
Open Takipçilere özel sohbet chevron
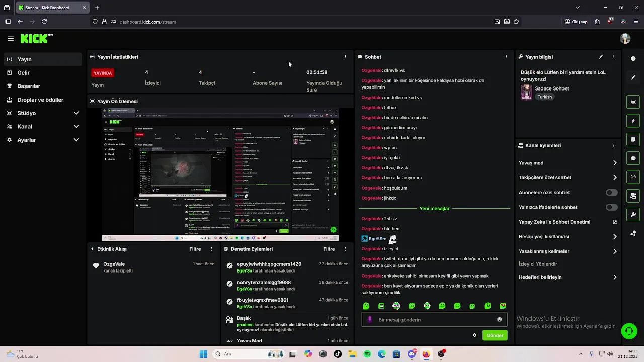[615, 177]
